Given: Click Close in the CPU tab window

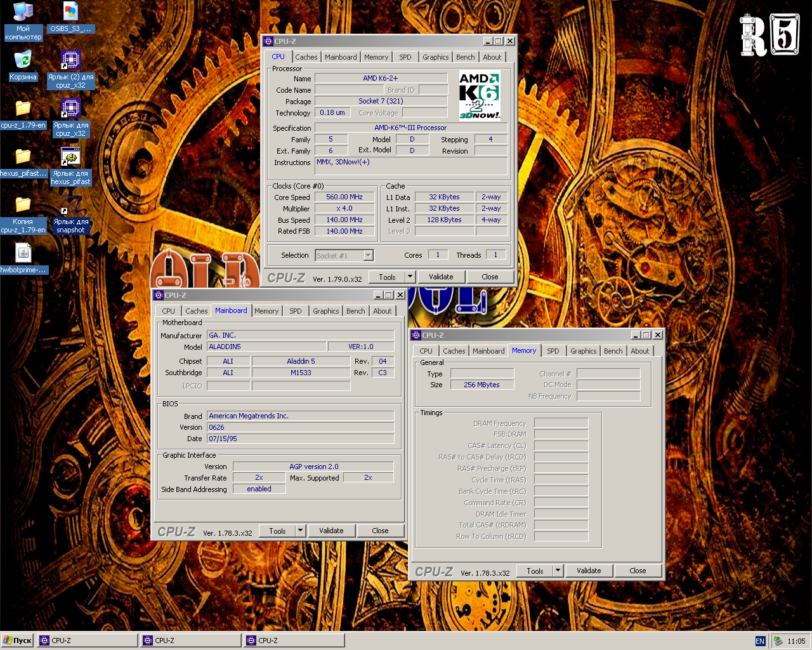Looking at the screenshot, I should click(x=490, y=277).
